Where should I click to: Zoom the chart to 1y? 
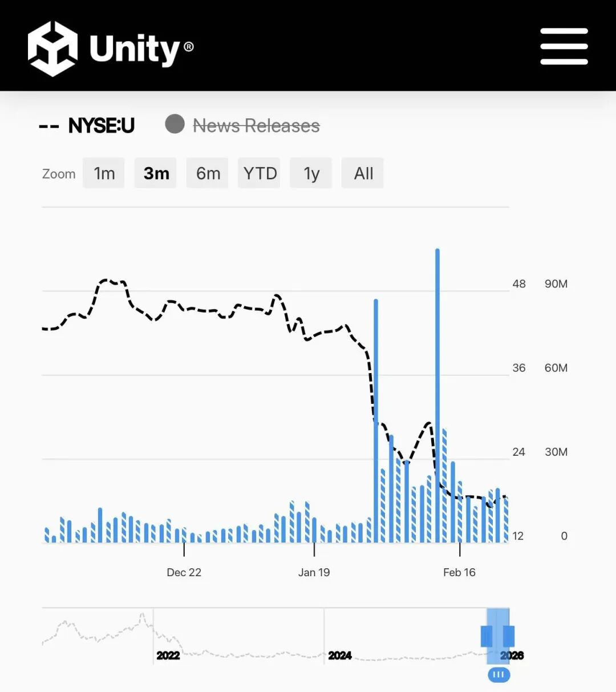tap(311, 173)
